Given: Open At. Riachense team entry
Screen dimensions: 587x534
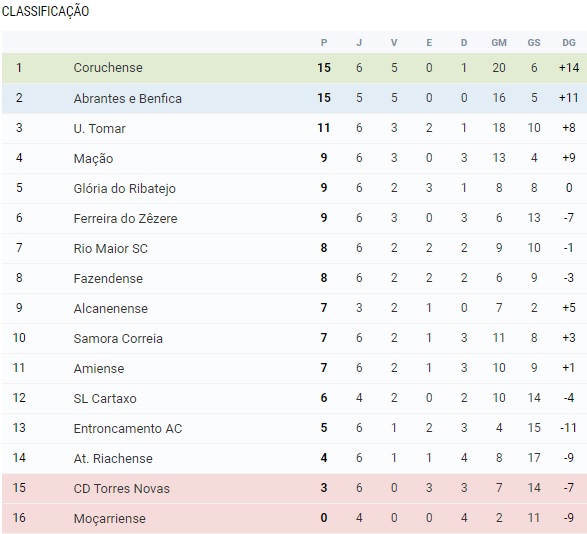Looking at the screenshot, I should click(x=113, y=458).
